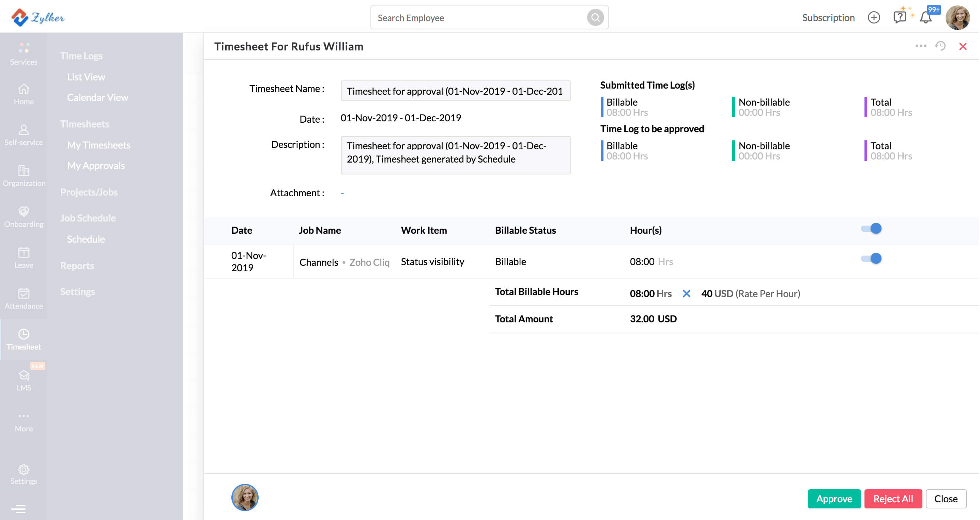Click the search magnifier icon
980x520 pixels.
pyautogui.click(x=595, y=17)
